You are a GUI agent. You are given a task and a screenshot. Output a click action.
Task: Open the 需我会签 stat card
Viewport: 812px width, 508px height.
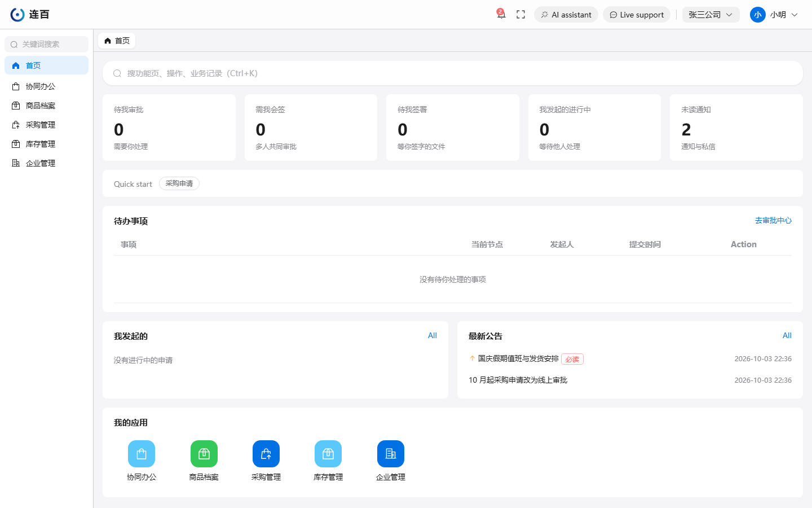[311, 128]
